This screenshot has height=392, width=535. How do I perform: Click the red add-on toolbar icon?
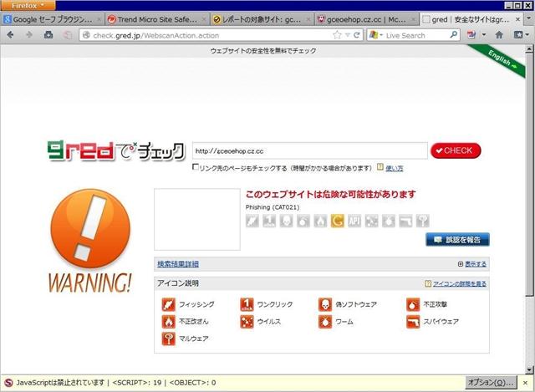(x=471, y=35)
